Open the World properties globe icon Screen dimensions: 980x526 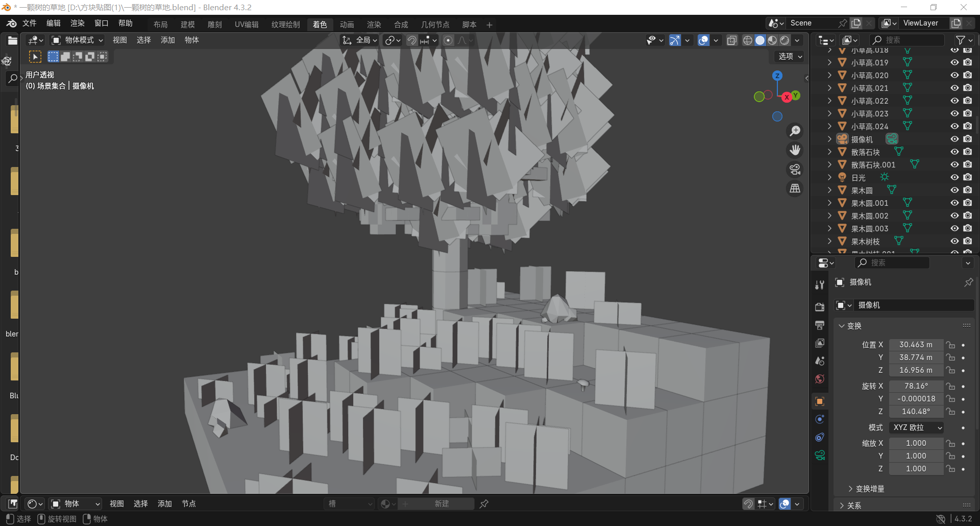click(x=820, y=379)
